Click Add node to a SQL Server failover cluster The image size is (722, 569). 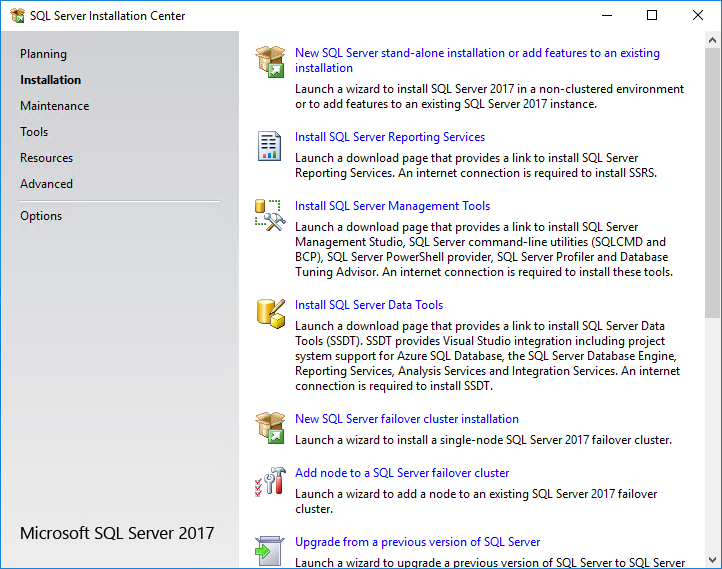click(402, 473)
